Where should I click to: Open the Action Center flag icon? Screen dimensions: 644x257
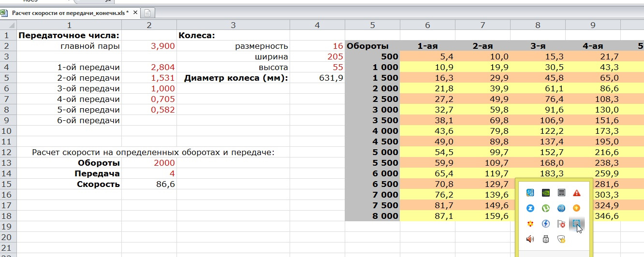coord(561,224)
